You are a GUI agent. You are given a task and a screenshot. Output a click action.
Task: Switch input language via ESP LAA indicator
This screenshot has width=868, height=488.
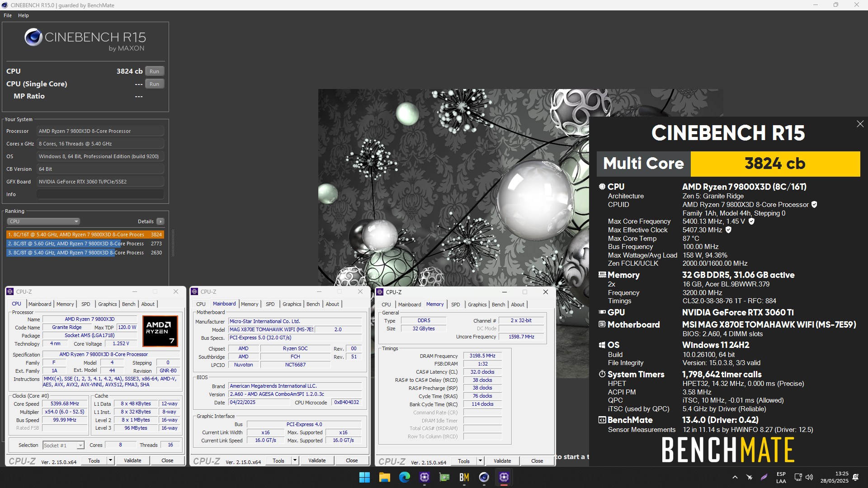click(781, 477)
